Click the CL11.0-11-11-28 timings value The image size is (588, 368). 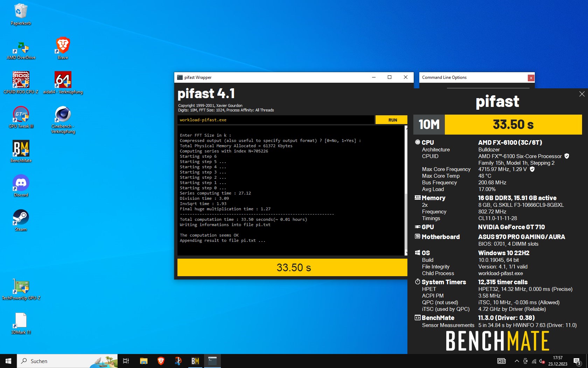pos(497,218)
